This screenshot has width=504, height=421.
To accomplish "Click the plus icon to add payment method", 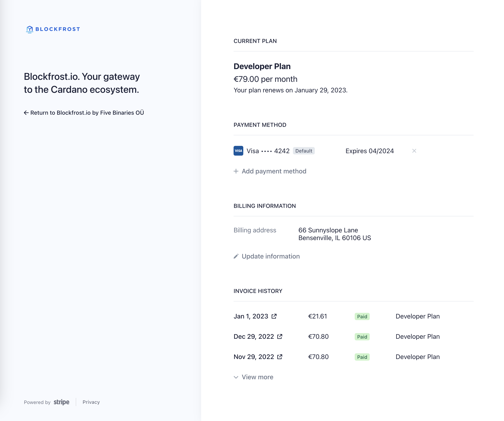I will (x=236, y=171).
